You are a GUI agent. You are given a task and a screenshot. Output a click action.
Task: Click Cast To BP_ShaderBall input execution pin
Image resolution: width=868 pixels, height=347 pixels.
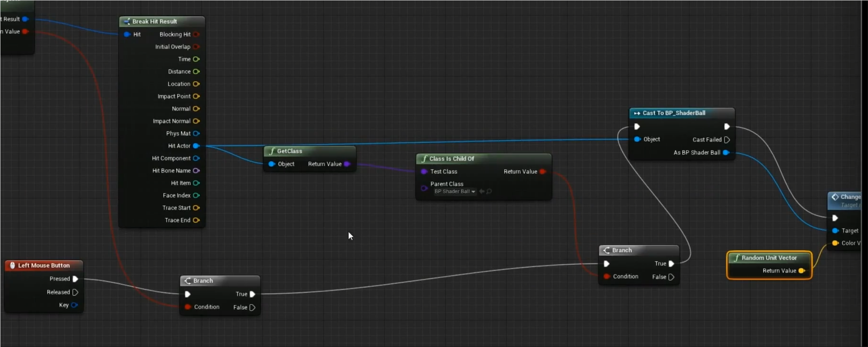coord(637,126)
